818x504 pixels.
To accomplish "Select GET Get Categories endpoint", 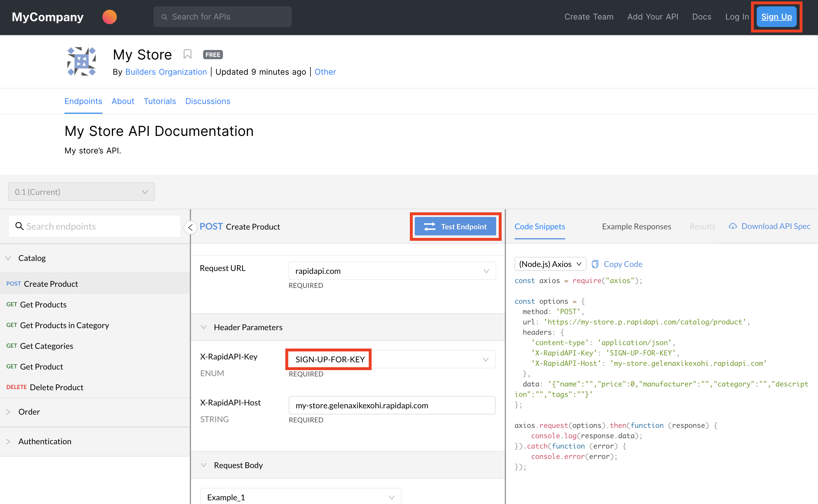I will point(95,346).
